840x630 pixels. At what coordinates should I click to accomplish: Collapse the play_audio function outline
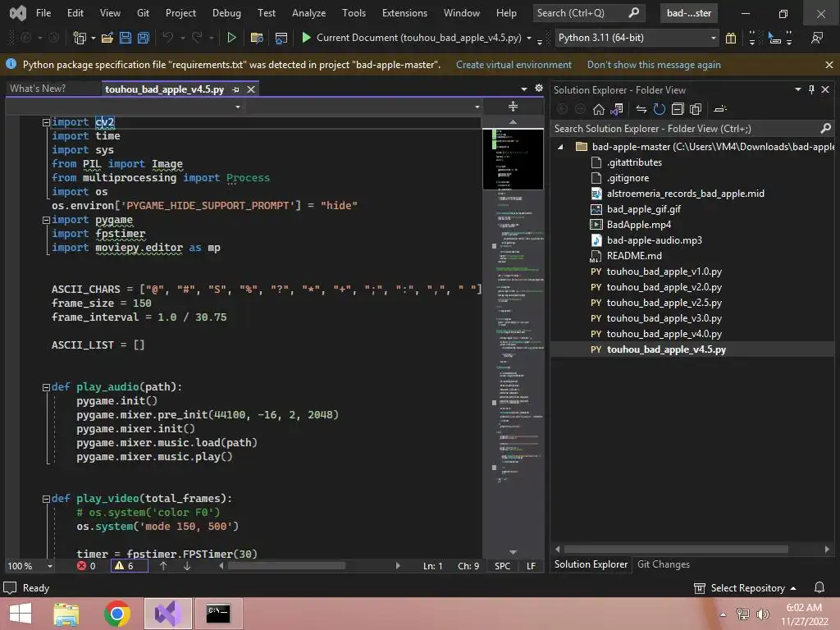pos(46,387)
